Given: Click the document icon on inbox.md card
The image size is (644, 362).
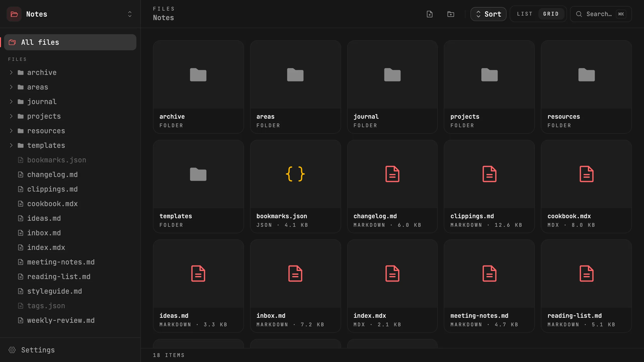Looking at the screenshot, I should [295, 274].
